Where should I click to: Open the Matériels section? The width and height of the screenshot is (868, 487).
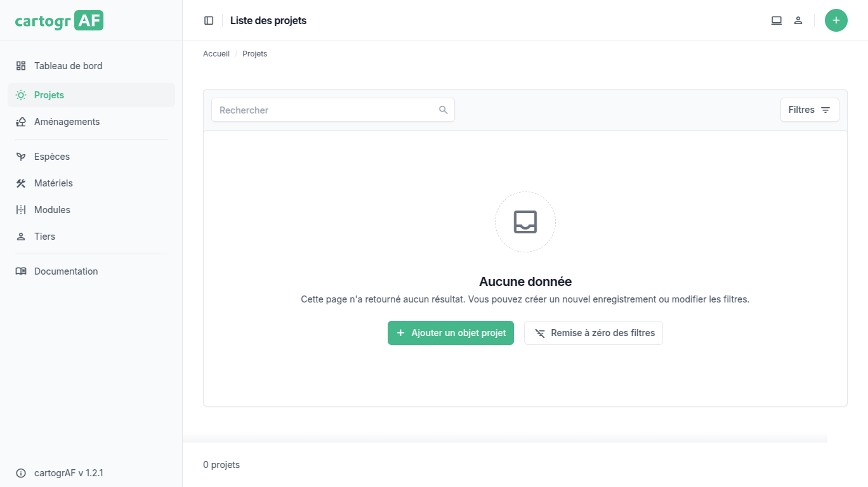coord(53,183)
